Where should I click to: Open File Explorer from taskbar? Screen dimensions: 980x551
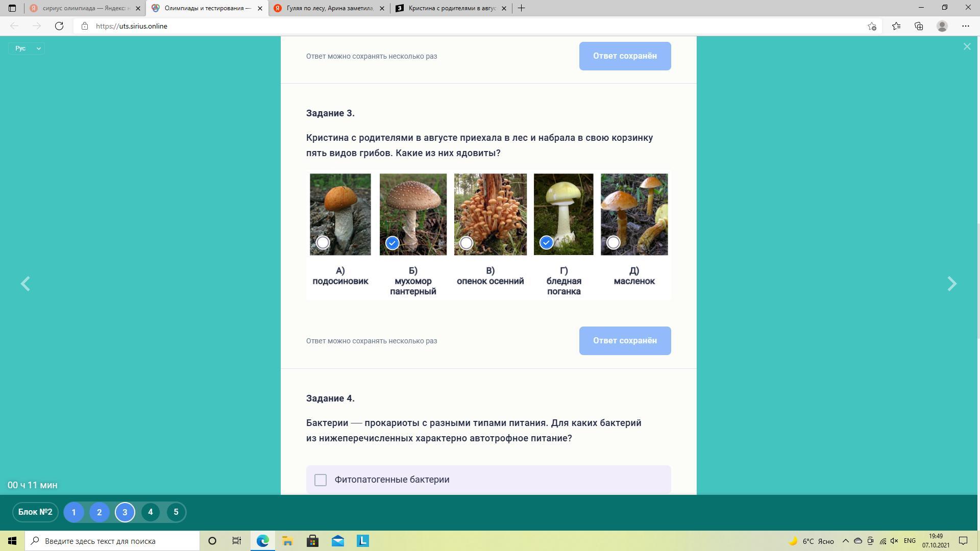[287, 541]
